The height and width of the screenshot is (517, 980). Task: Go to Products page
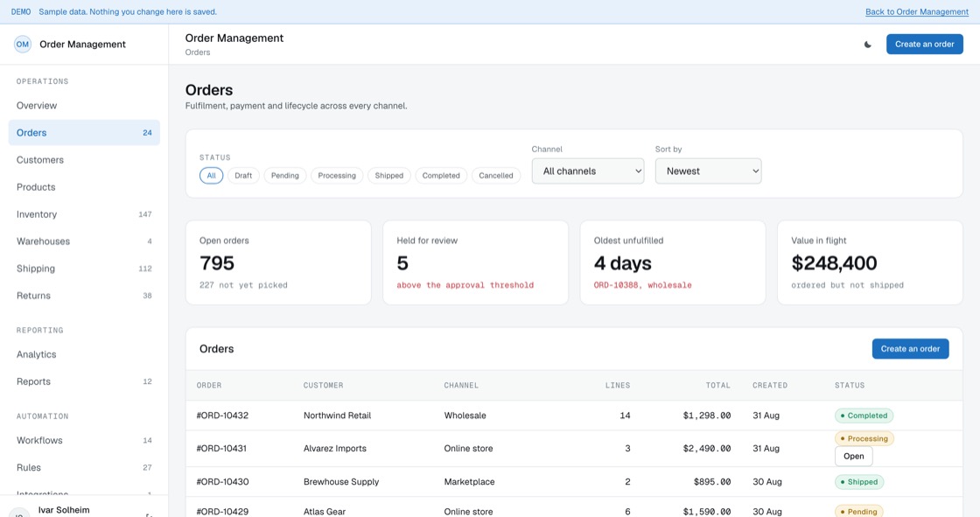84,187
